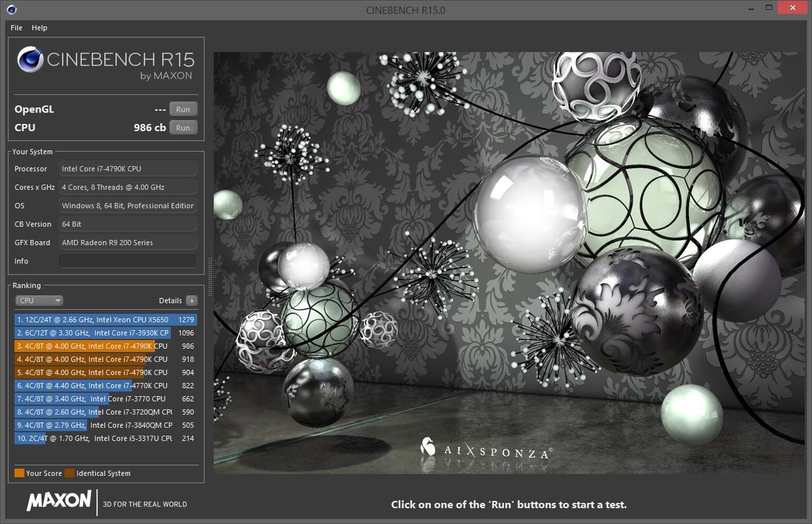Screen dimensions: 812x524
Task: Select ranking row Core i7-4770K
Action: tap(106, 386)
